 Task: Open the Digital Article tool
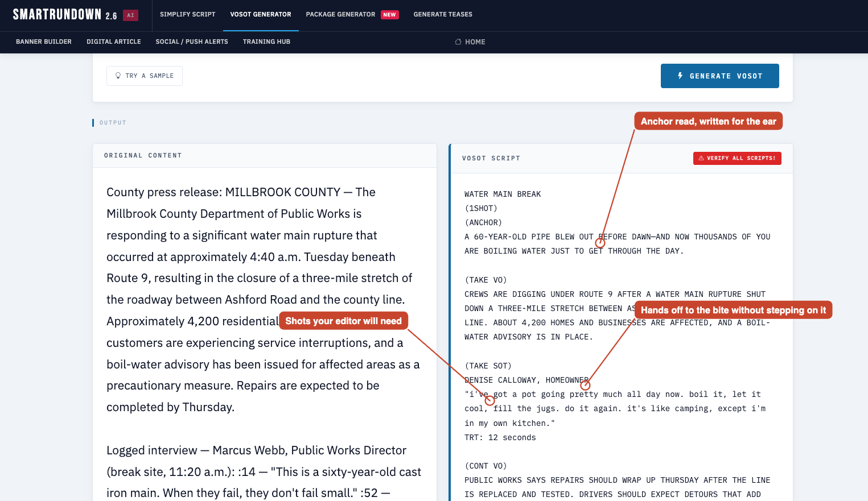(x=114, y=42)
